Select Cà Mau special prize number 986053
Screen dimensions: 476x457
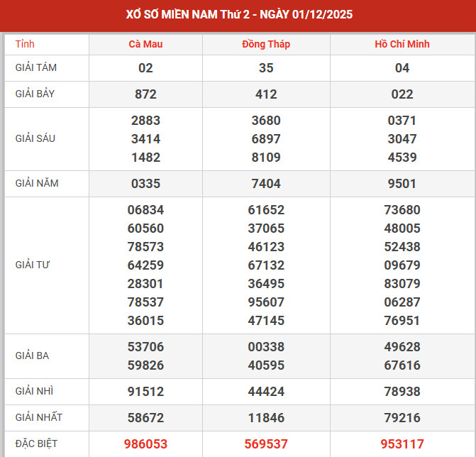145,444
